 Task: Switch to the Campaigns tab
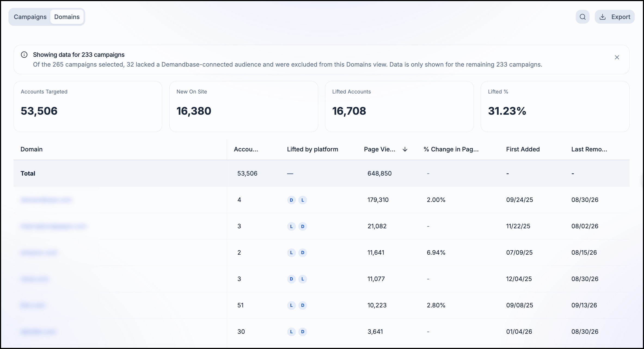click(30, 17)
